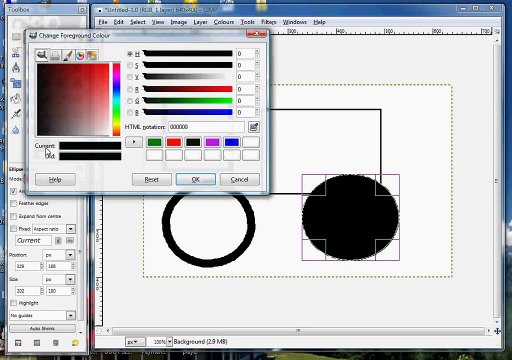The height and width of the screenshot is (360, 512).
Task: Open the Aspect ratio dropdown
Action: (54, 229)
